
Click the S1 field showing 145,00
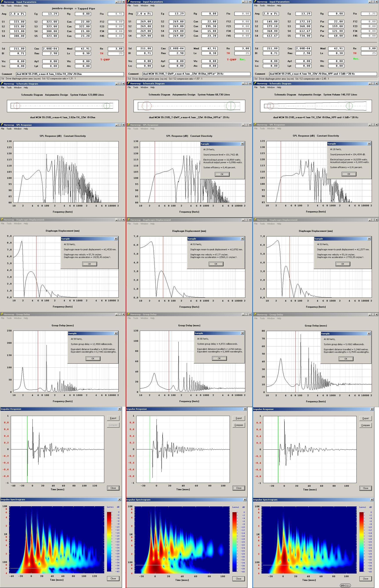coord(271,21)
